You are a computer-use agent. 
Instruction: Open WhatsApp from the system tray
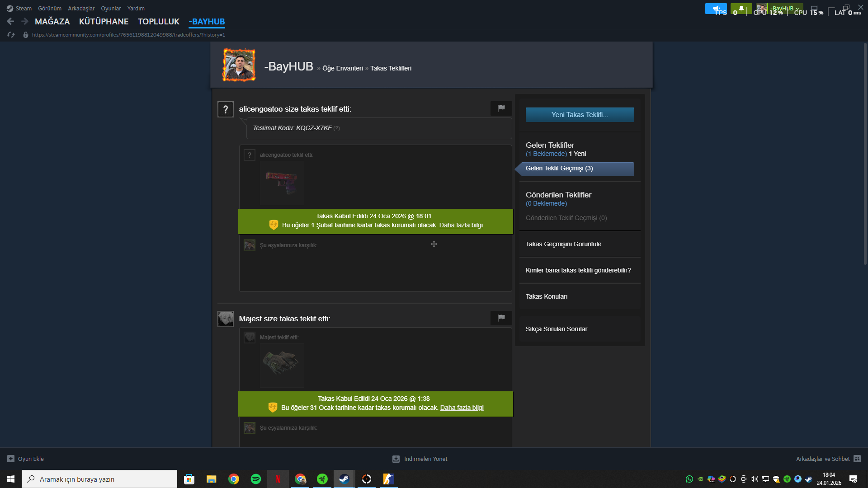coord(689,479)
